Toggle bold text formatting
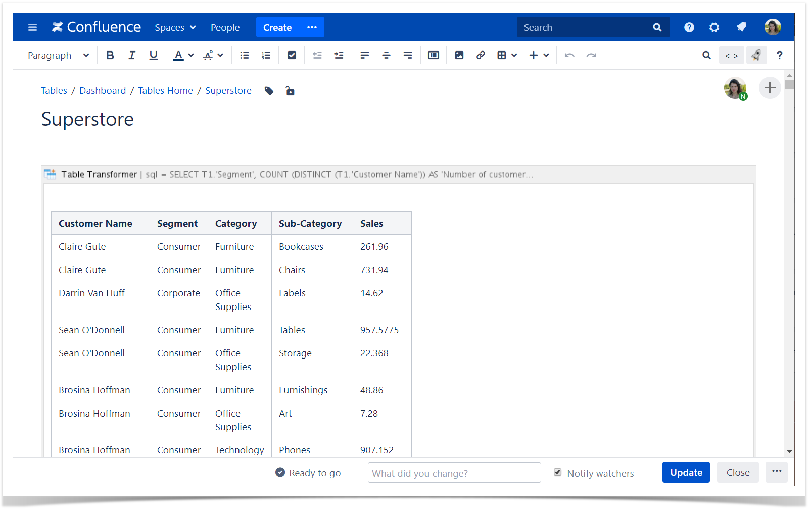This screenshot has height=511, width=812. [x=110, y=55]
